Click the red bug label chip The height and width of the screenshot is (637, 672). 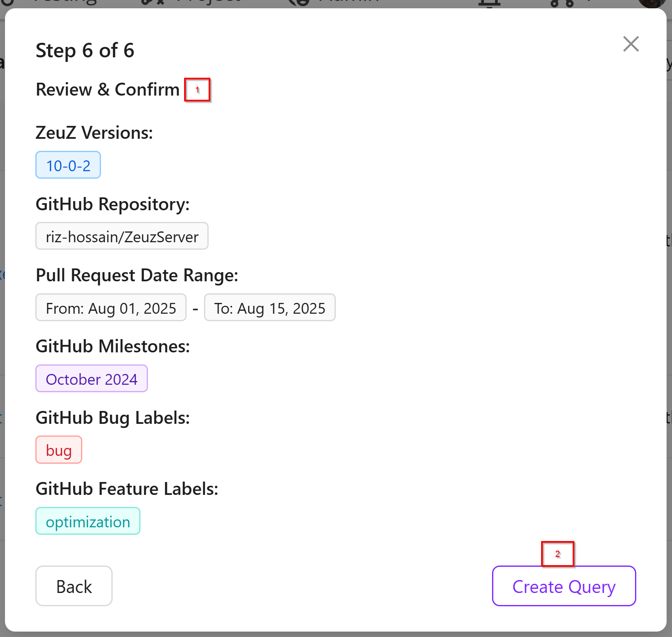(x=59, y=450)
